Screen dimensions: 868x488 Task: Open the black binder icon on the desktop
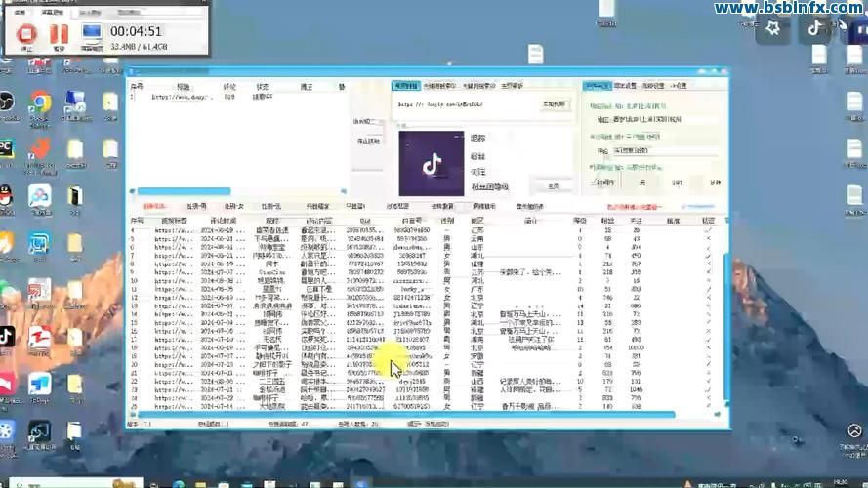click(x=75, y=196)
